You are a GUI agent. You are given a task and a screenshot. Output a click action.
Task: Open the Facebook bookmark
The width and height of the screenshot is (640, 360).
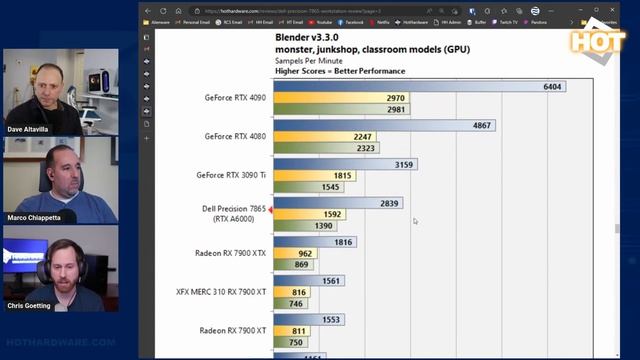coord(351,22)
